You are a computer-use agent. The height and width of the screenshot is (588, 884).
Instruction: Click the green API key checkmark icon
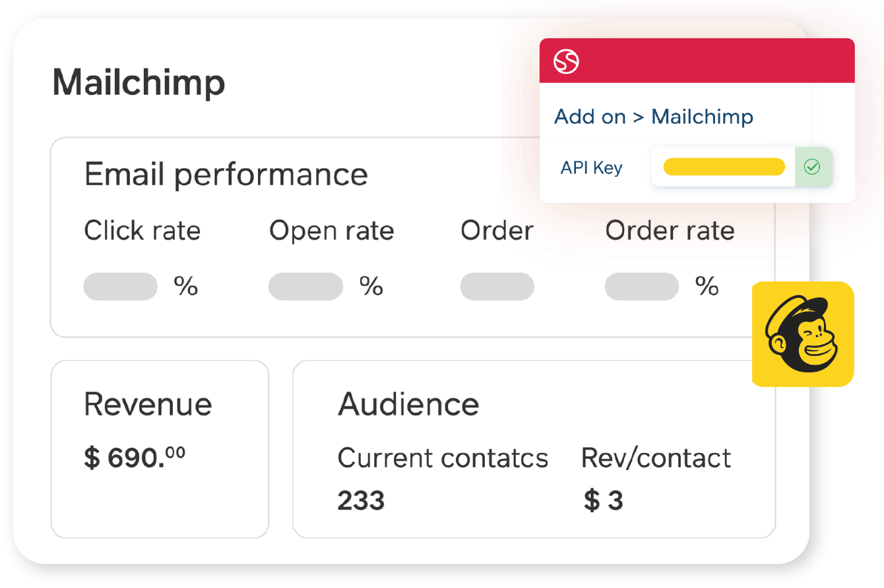coord(813,167)
